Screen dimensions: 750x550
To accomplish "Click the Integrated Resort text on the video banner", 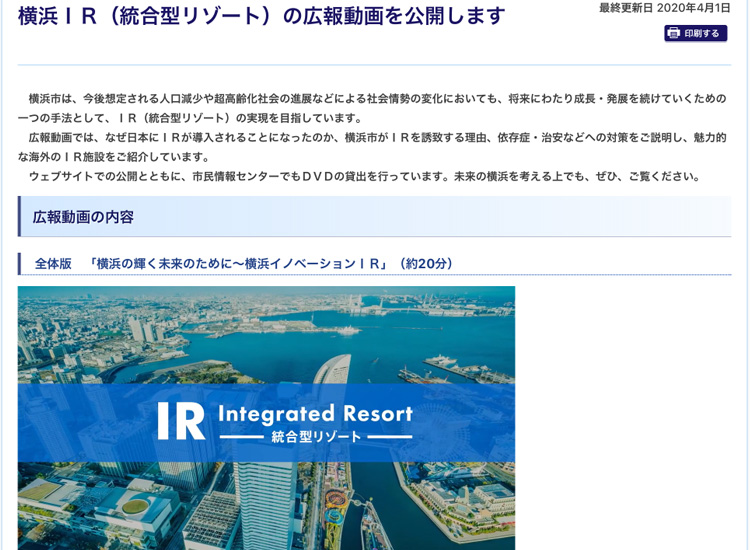I will click(314, 413).
